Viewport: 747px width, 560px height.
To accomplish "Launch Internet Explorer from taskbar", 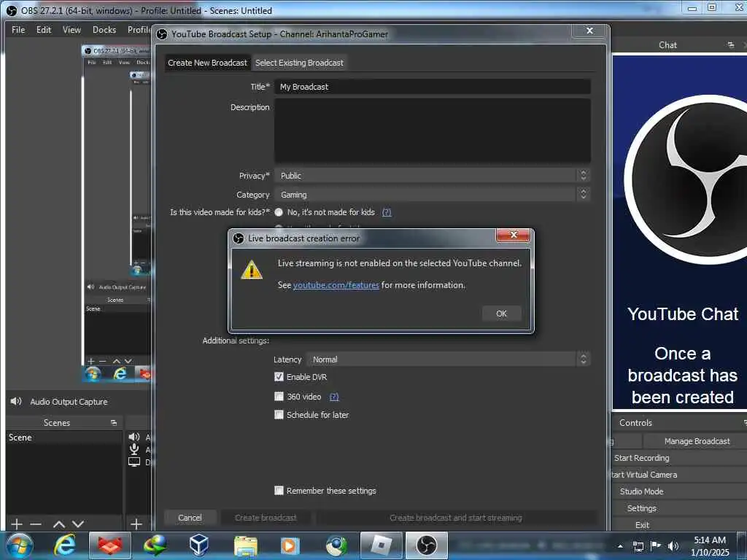I will click(65, 545).
